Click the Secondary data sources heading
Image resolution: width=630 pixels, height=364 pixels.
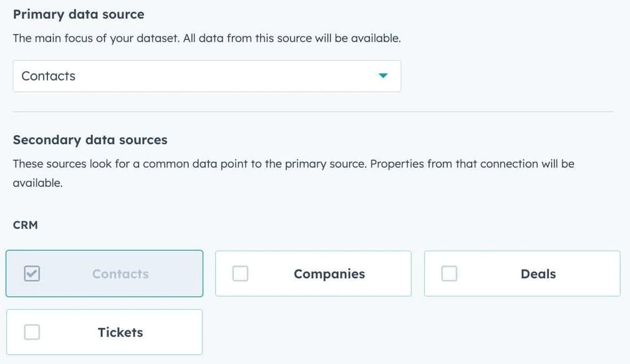tap(89, 140)
